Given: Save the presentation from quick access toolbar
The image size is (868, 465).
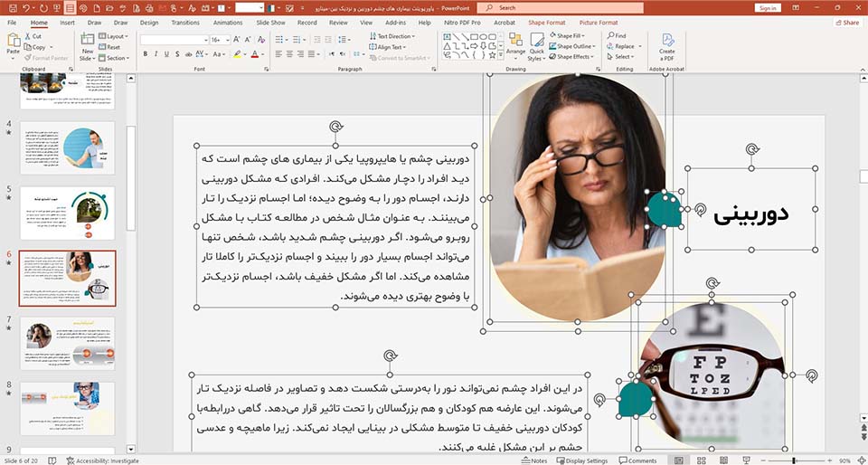Looking at the screenshot, I should coord(13,8).
